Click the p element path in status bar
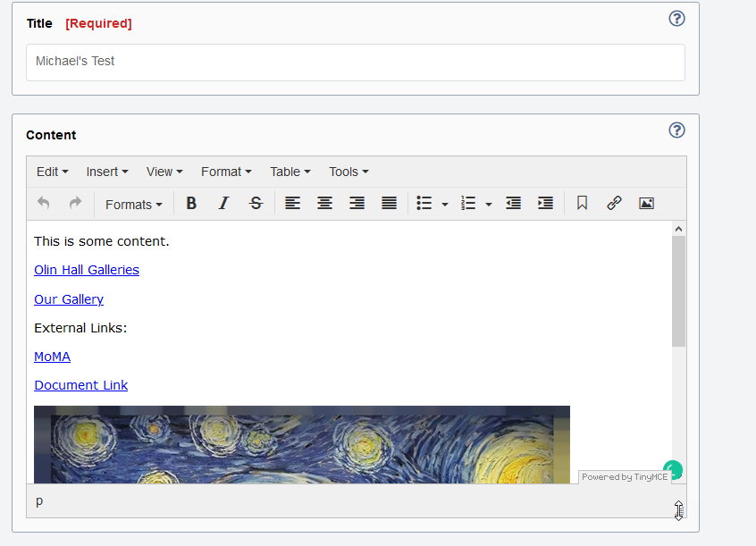This screenshot has height=546, width=756. click(x=39, y=501)
